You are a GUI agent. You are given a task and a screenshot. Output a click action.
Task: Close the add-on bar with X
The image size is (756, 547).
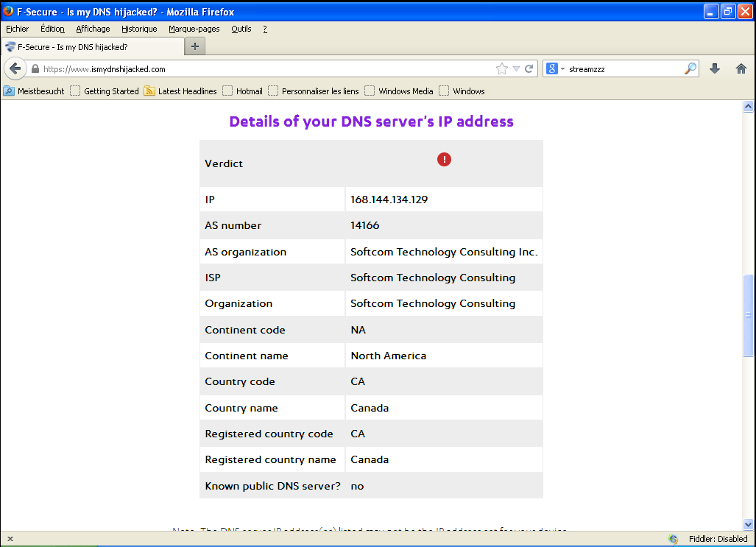pos(10,539)
